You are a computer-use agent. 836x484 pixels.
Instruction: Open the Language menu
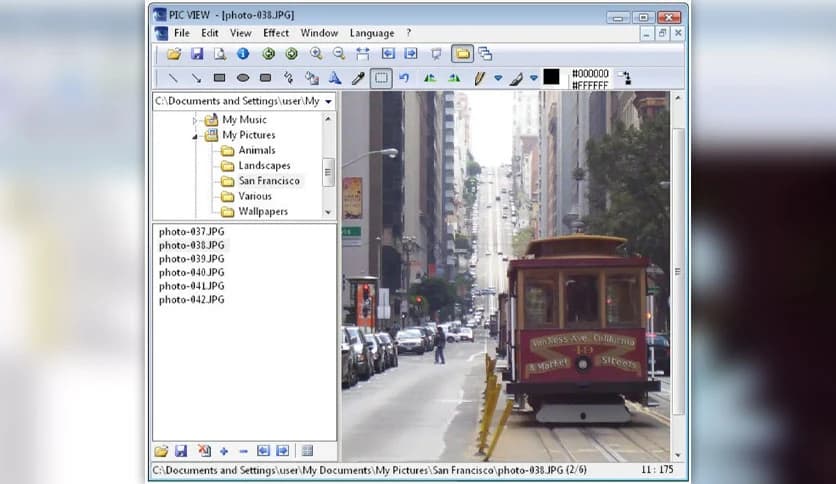pos(371,33)
